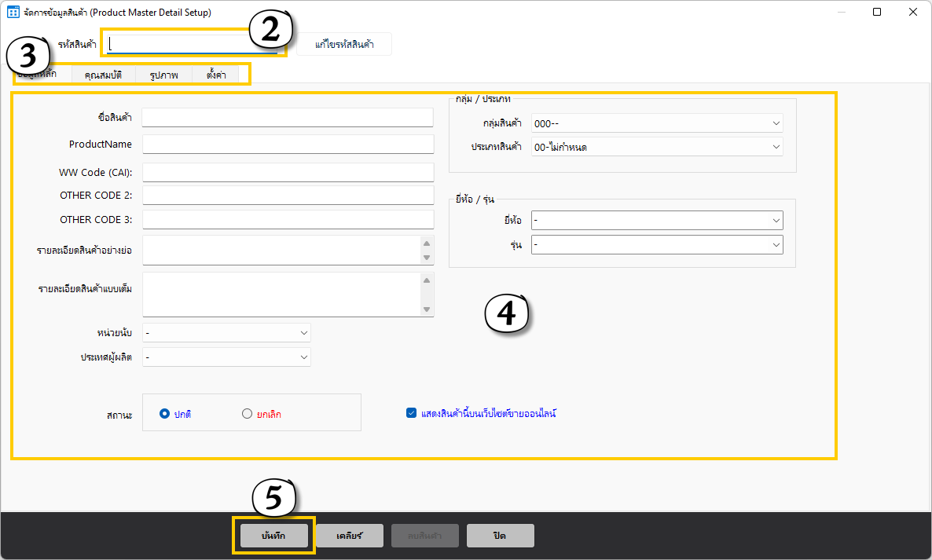932x560 pixels.
Task: Click the WW Code (CAI) input field
Action: coord(288,172)
